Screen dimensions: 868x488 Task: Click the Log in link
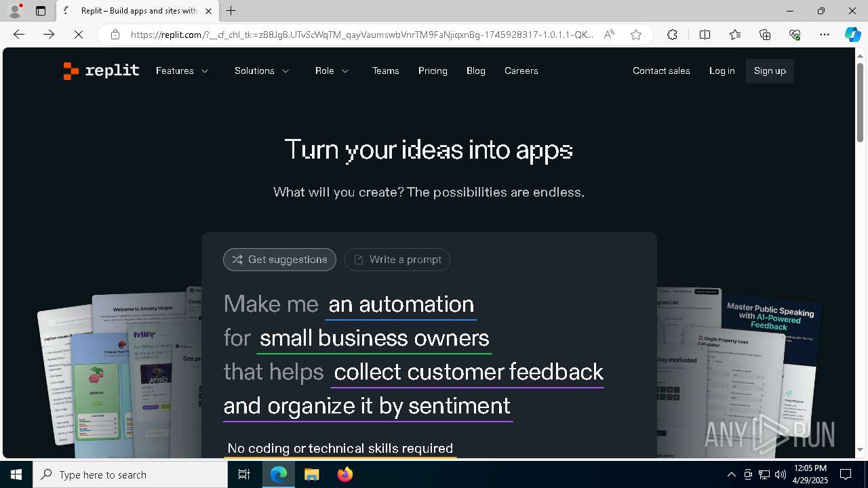click(722, 70)
